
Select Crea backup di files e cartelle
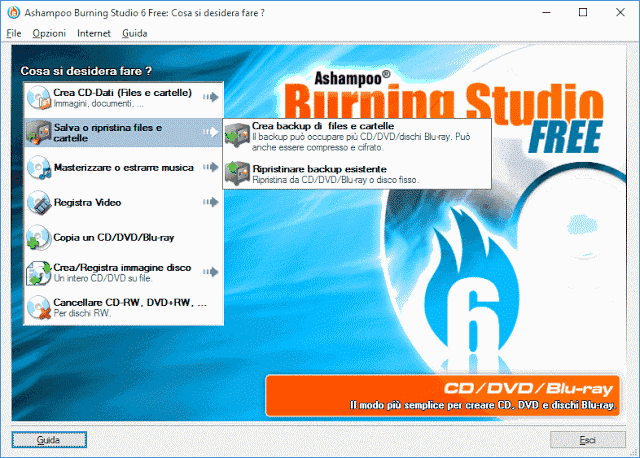[x=357, y=136]
